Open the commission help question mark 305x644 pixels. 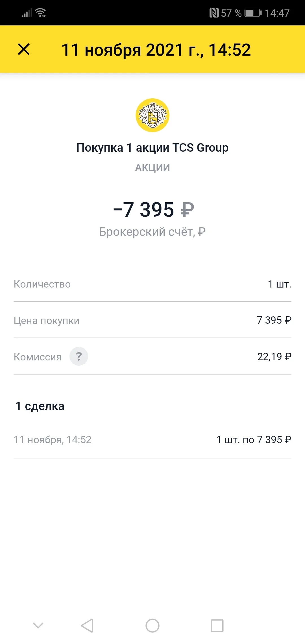(x=79, y=356)
